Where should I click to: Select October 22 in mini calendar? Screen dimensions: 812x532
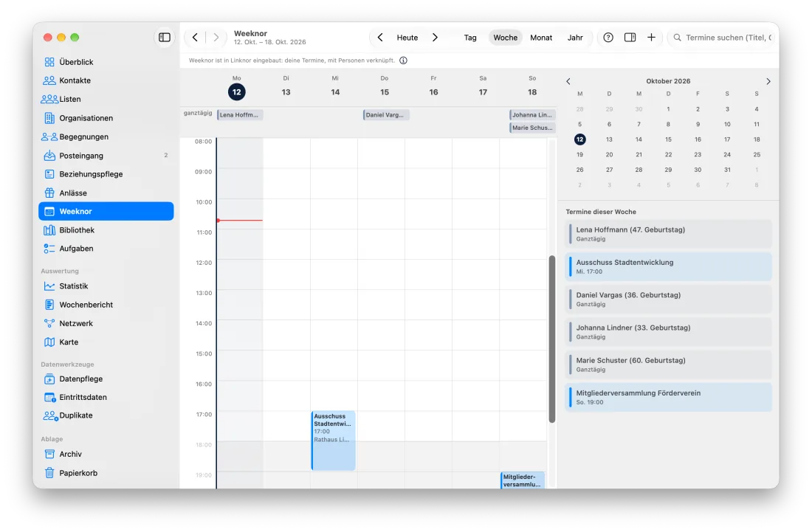668,155
